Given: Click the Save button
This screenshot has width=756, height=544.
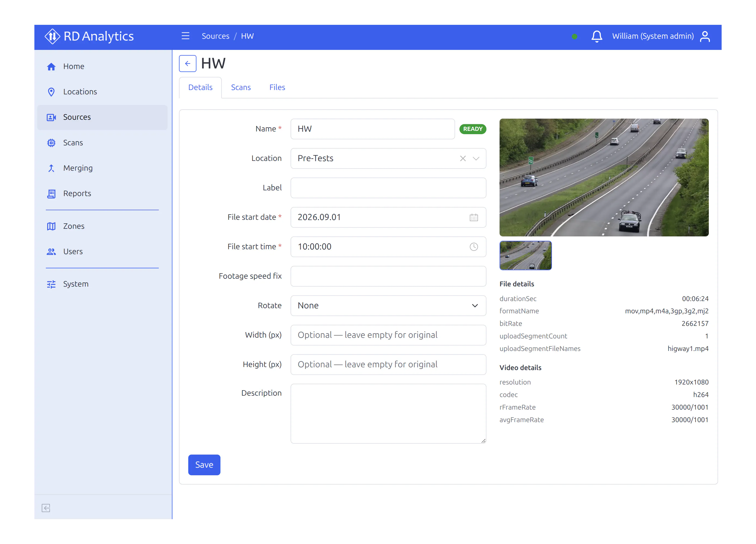Looking at the screenshot, I should pos(204,465).
